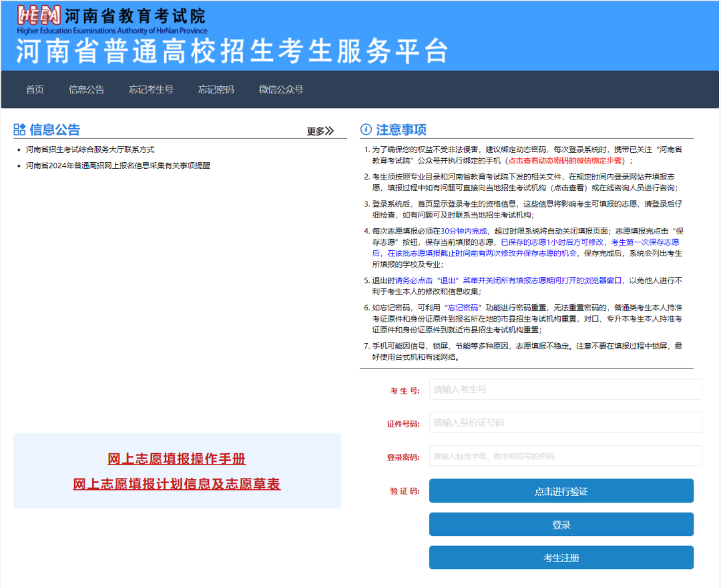The width and height of the screenshot is (721, 588).
Task: Open 微信公众号 navigation item
Action: pos(281,89)
